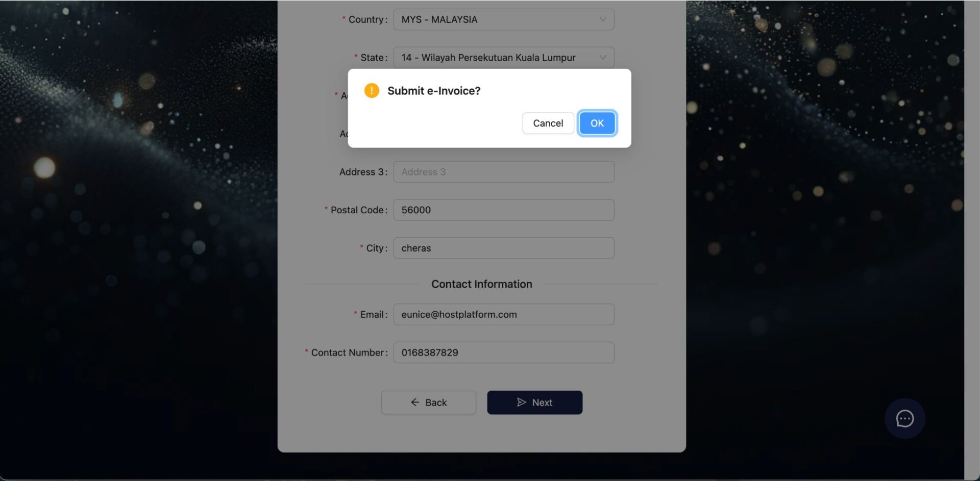Open the Wilayah Persekutuan Kuala Lumpur selector
Viewport: 980px width, 481px height.
tap(503, 58)
